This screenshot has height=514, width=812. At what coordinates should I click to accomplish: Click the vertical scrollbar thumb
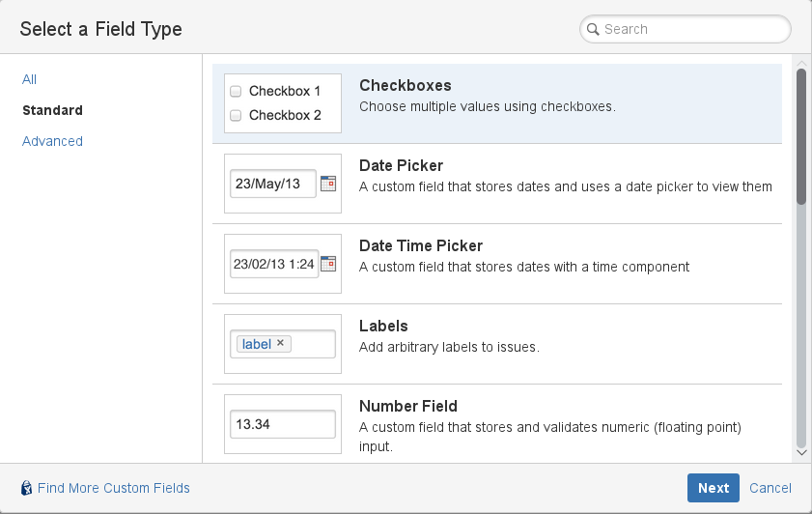tap(800, 135)
